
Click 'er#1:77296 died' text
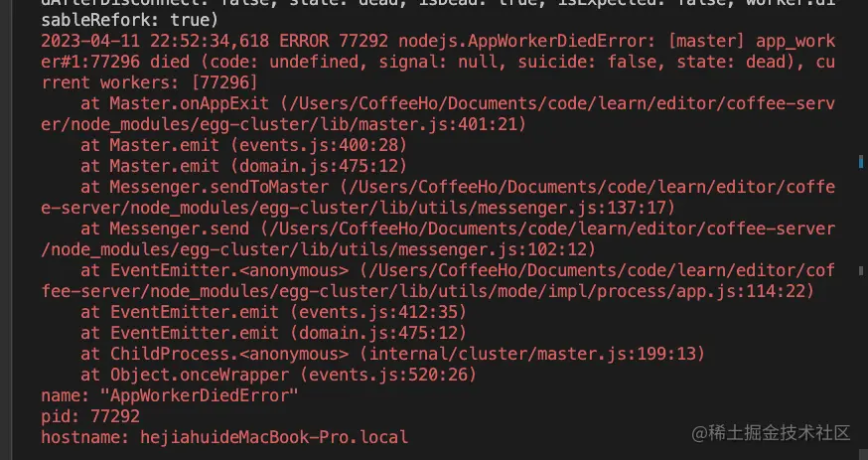pos(115,62)
